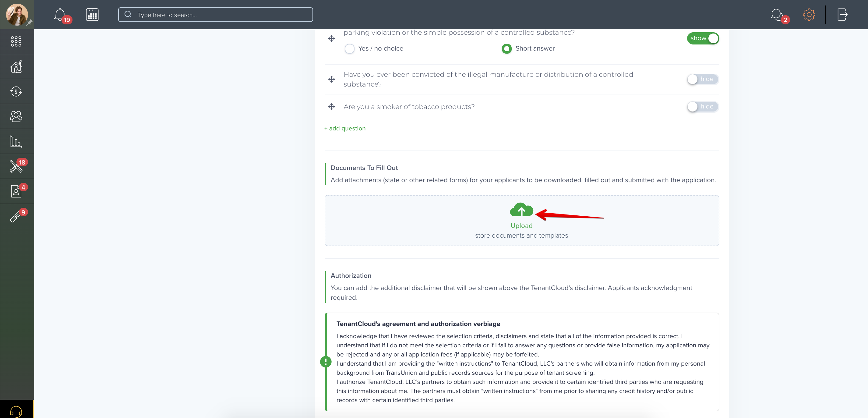
Task: Click the pin icon next to avatar
Action: pos(30,23)
